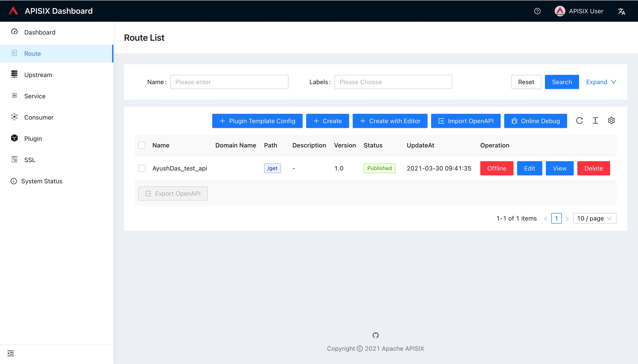The width and height of the screenshot is (638, 364).
Task: Click the Name search input field
Action: (229, 82)
